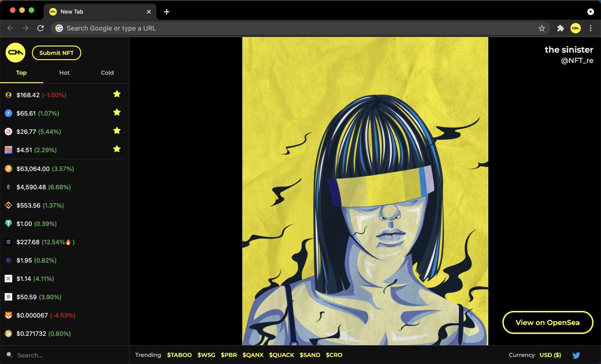Click the Bitcoin icon beside $63,064.00

click(8, 169)
